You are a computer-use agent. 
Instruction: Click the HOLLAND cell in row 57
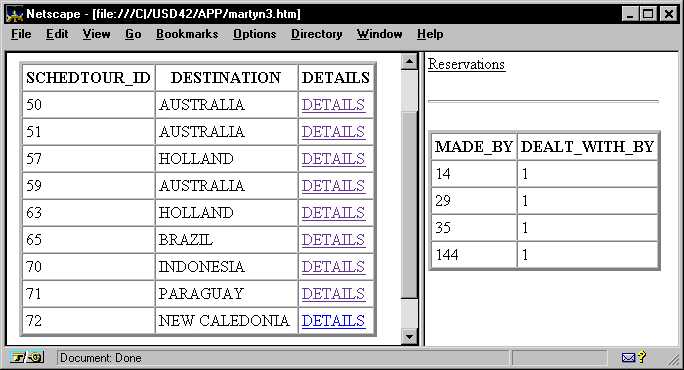point(226,159)
